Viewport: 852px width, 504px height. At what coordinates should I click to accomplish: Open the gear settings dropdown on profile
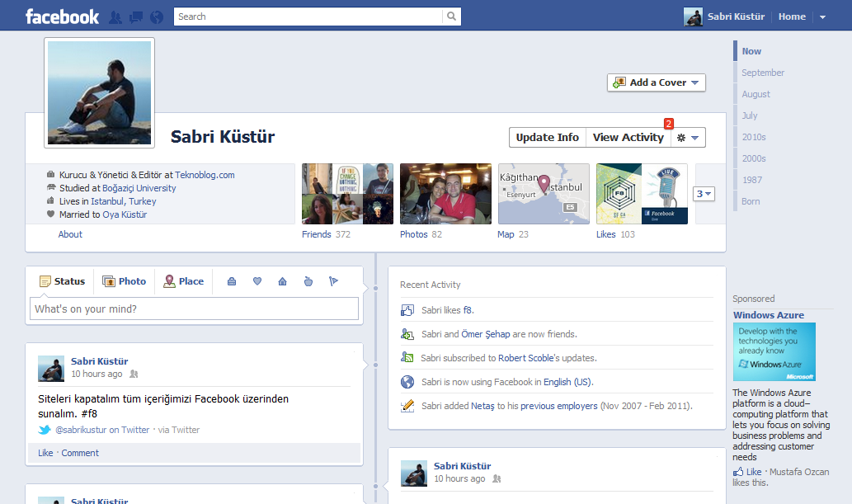click(688, 138)
